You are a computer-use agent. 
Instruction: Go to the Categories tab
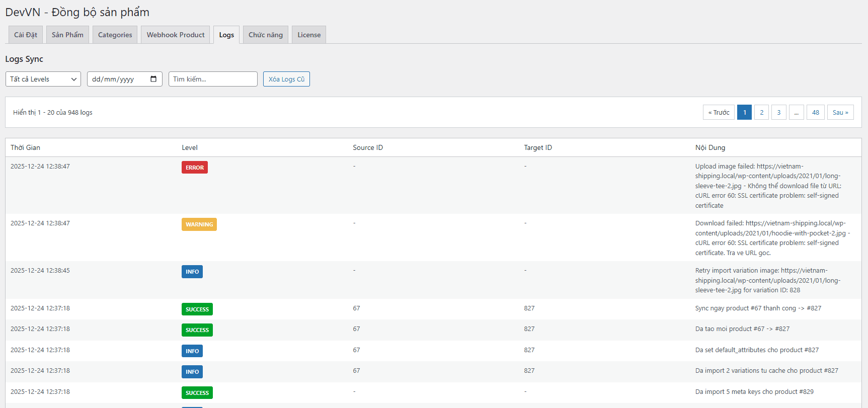pos(115,35)
